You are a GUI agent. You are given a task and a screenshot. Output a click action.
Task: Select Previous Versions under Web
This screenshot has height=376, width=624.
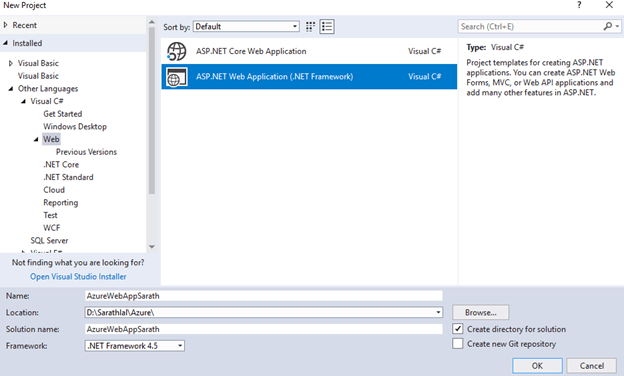[86, 152]
